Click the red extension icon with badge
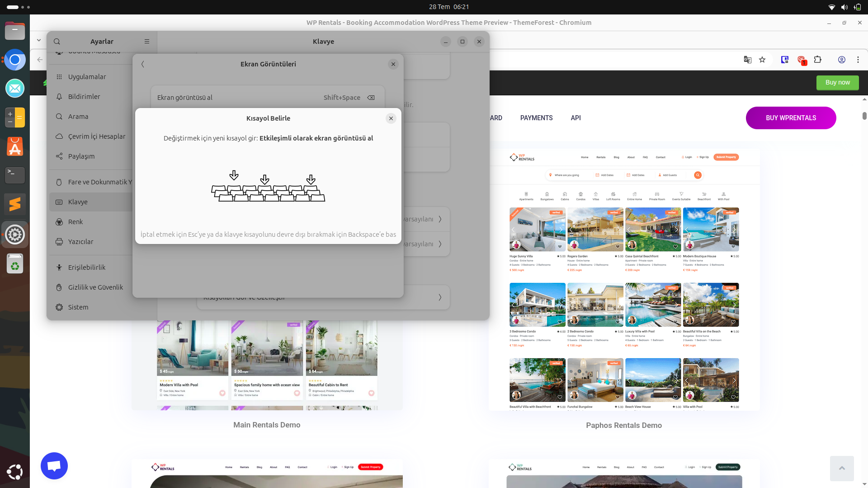Screen dimensions: 868x488 pos(802,60)
